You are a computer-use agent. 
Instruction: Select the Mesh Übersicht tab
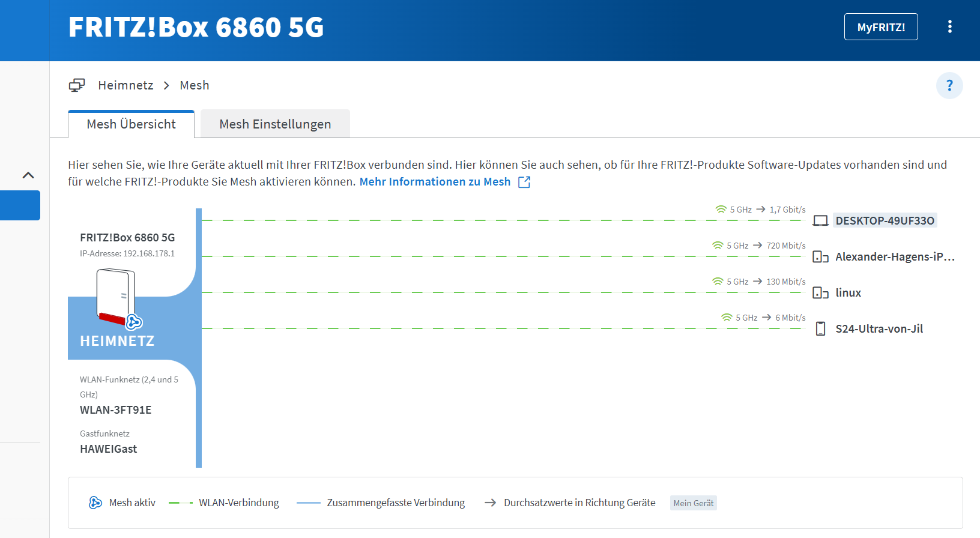(131, 124)
